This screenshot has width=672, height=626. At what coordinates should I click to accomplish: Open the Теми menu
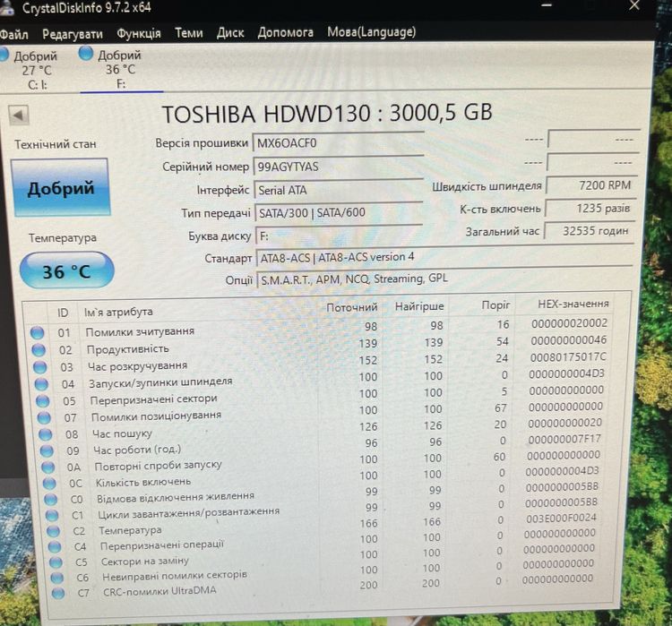click(x=188, y=32)
